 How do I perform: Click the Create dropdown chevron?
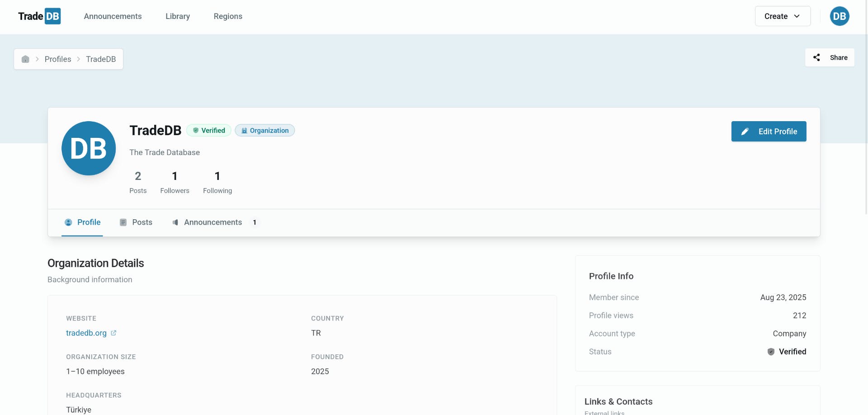(797, 16)
